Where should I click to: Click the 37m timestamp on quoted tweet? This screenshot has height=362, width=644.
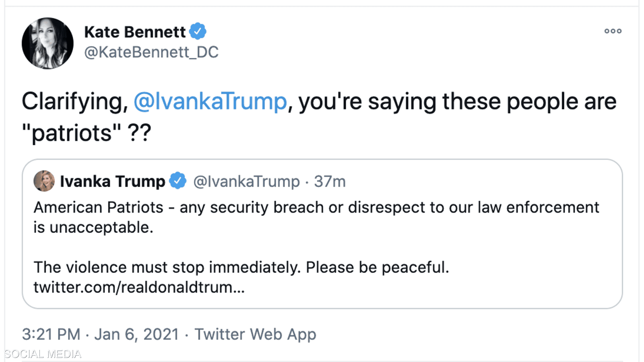(x=330, y=181)
